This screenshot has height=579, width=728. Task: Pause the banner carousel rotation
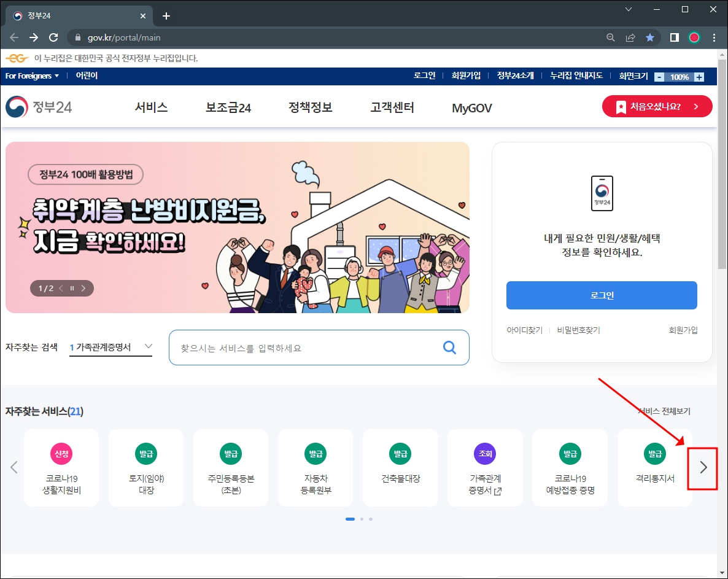click(x=72, y=288)
